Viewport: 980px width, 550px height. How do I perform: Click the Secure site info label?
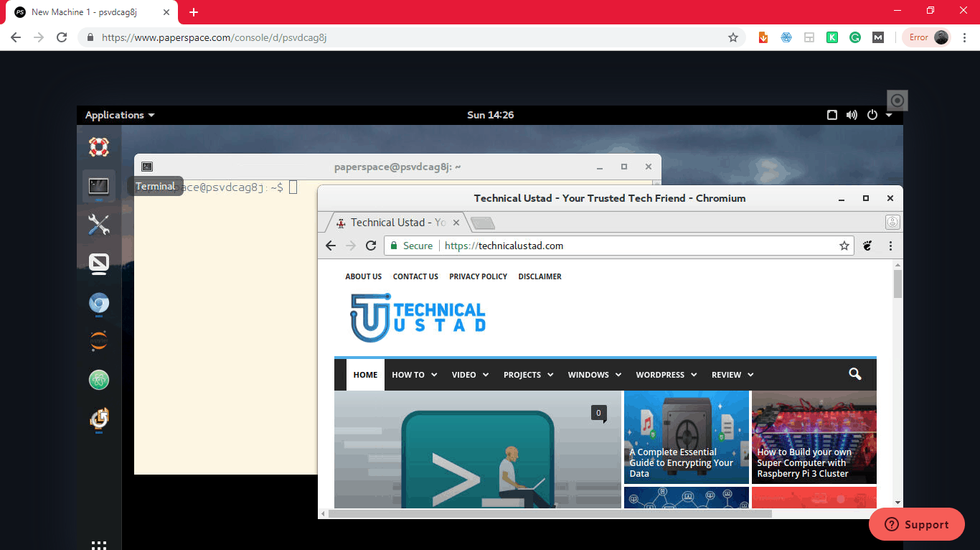pyautogui.click(x=418, y=246)
